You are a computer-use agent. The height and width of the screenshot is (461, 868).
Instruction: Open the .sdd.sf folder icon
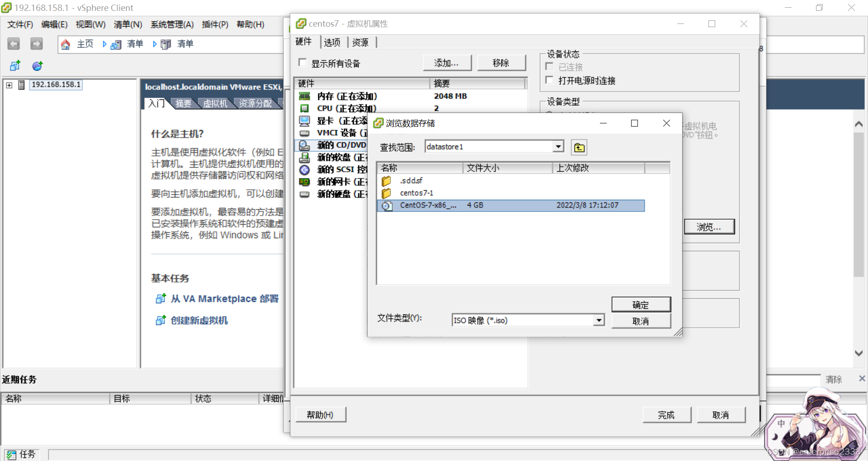click(386, 181)
